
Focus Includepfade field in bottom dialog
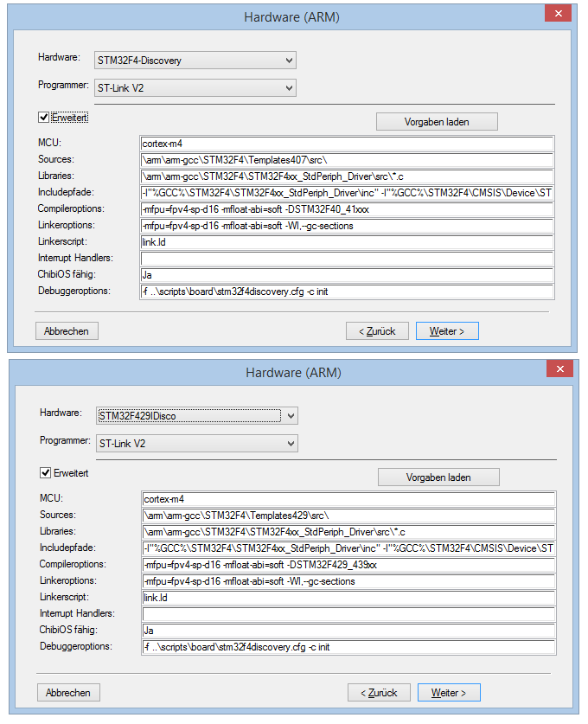(x=349, y=548)
